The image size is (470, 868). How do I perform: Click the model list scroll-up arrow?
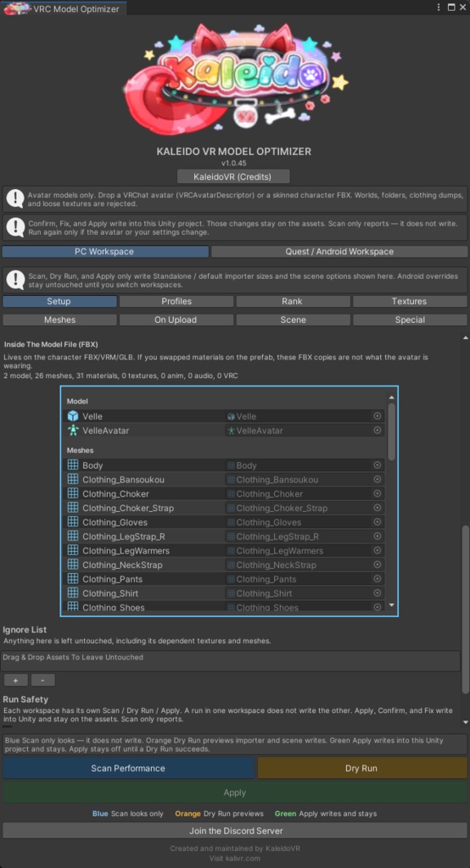(x=392, y=398)
